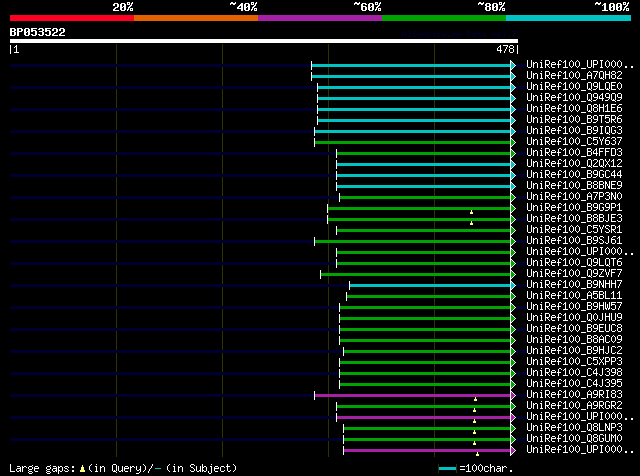Select the UniRef100_B9G9P1 label
The image size is (640, 476).
tap(574, 208)
